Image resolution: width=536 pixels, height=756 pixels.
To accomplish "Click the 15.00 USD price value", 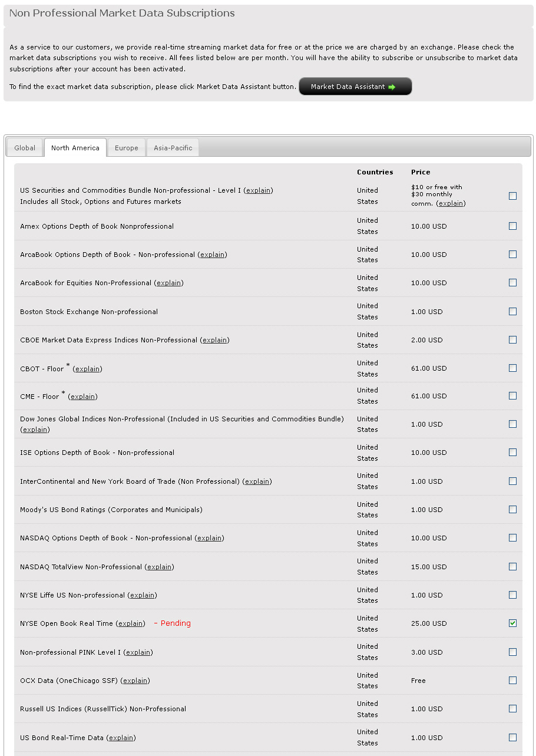I will pyautogui.click(x=429, y=567).
